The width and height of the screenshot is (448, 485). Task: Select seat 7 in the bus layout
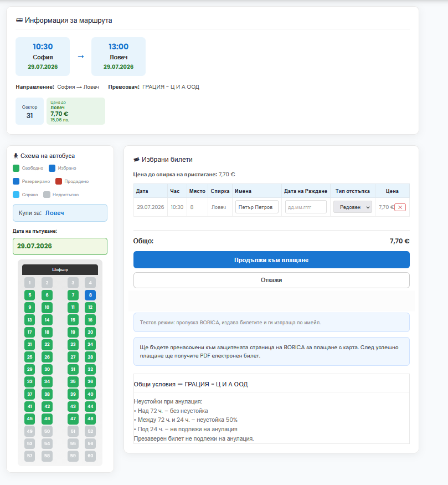point(73,295)
